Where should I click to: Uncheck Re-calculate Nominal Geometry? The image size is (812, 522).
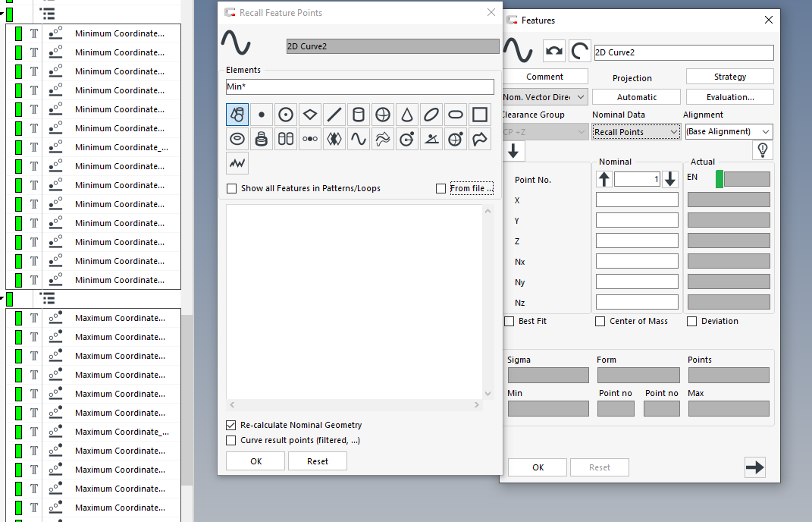(x=231, y=425)
